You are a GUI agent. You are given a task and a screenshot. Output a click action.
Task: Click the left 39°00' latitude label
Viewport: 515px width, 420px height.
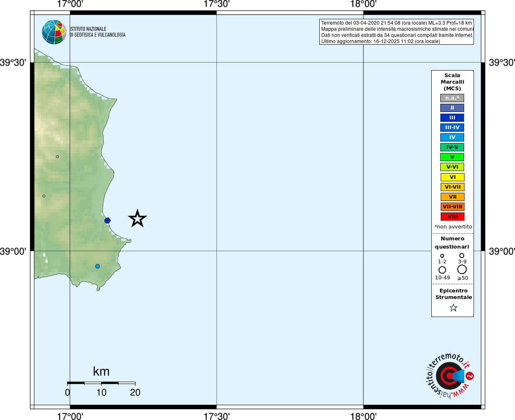point(13,251)
